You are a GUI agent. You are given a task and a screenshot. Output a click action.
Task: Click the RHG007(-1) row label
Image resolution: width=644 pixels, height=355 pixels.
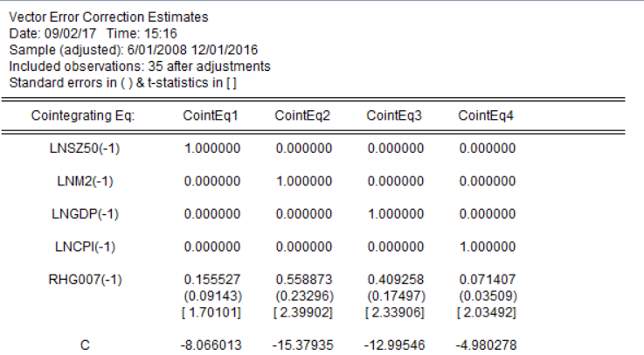[85, 280]
